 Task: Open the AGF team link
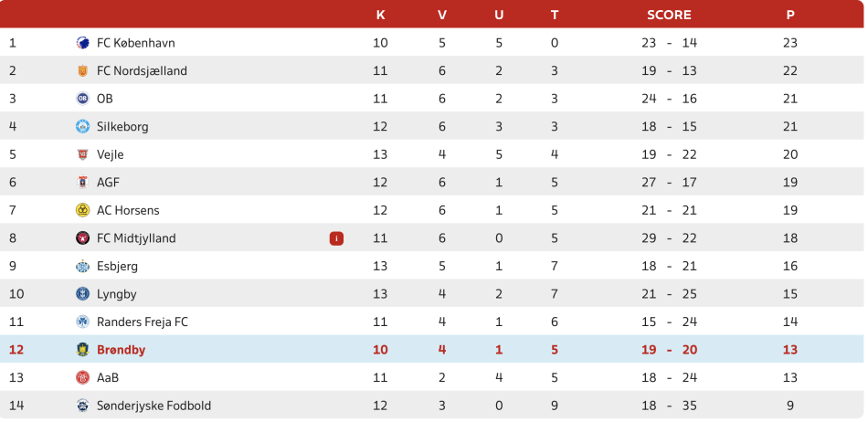108,183
